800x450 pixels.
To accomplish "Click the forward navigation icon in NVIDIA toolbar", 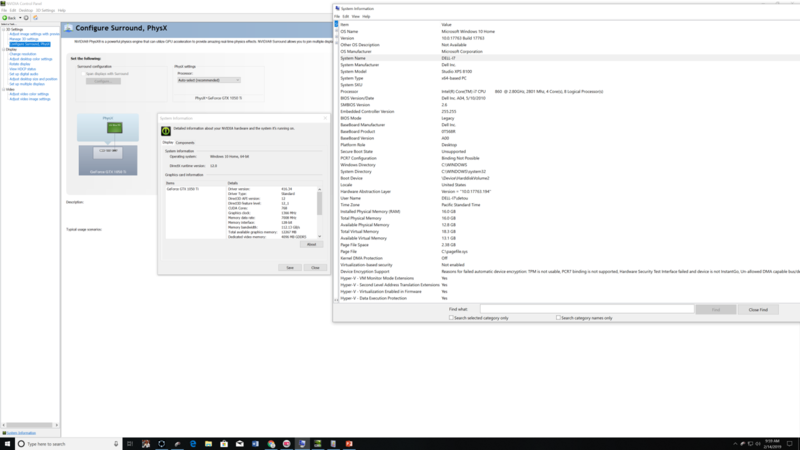I will tap(27, 18).
